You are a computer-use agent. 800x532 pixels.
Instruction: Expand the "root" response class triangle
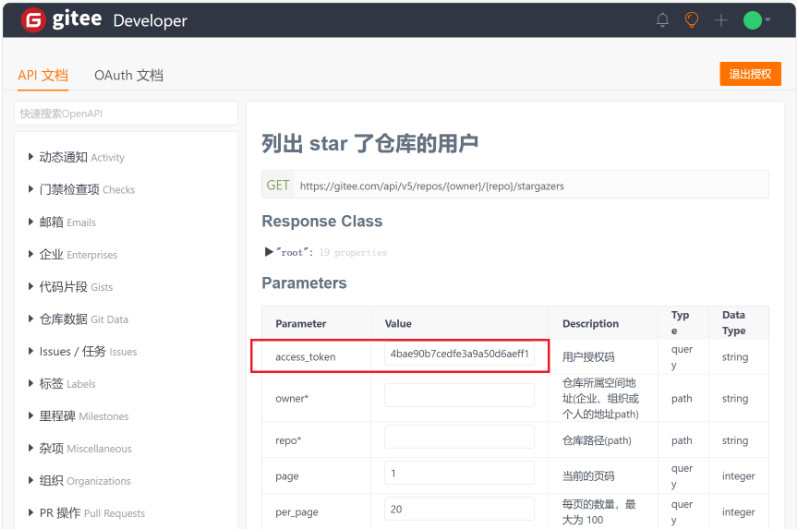269,252
